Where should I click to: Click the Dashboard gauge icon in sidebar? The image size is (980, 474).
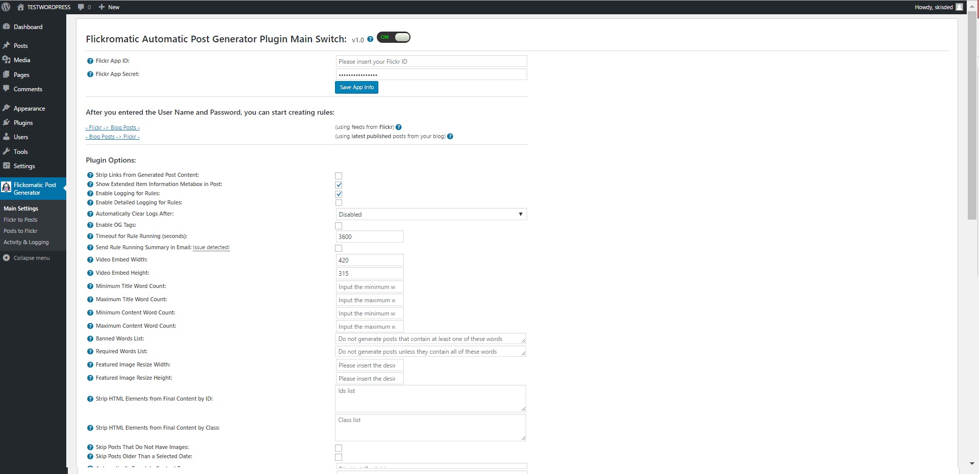pos(7,27)
